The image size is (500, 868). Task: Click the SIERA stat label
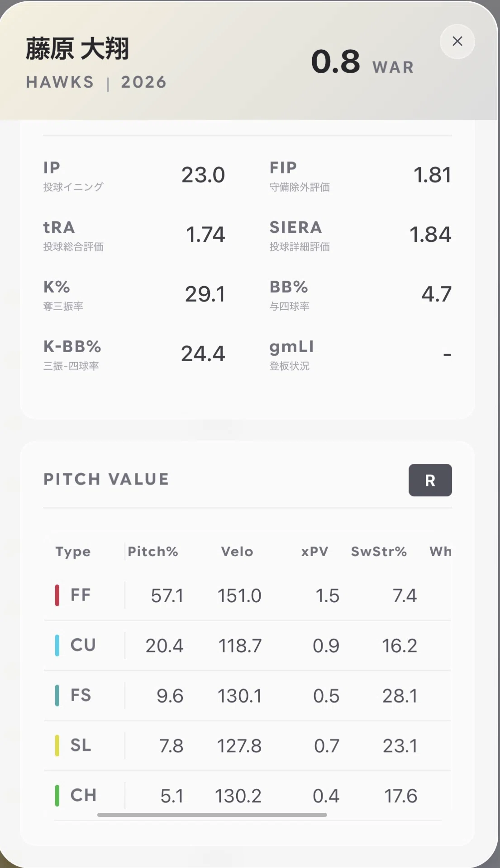[295, 227]
